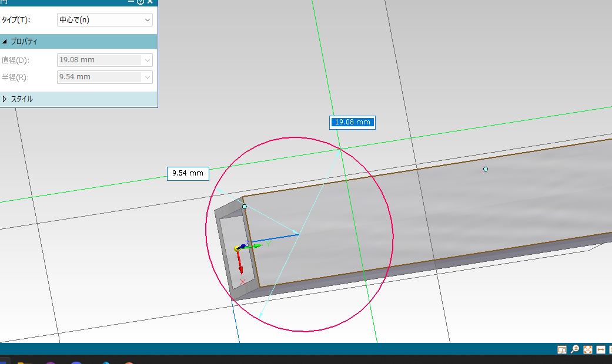Select the keypoint on bar's top face
This screenshot has width=612, height=364.
pos(486,169)
